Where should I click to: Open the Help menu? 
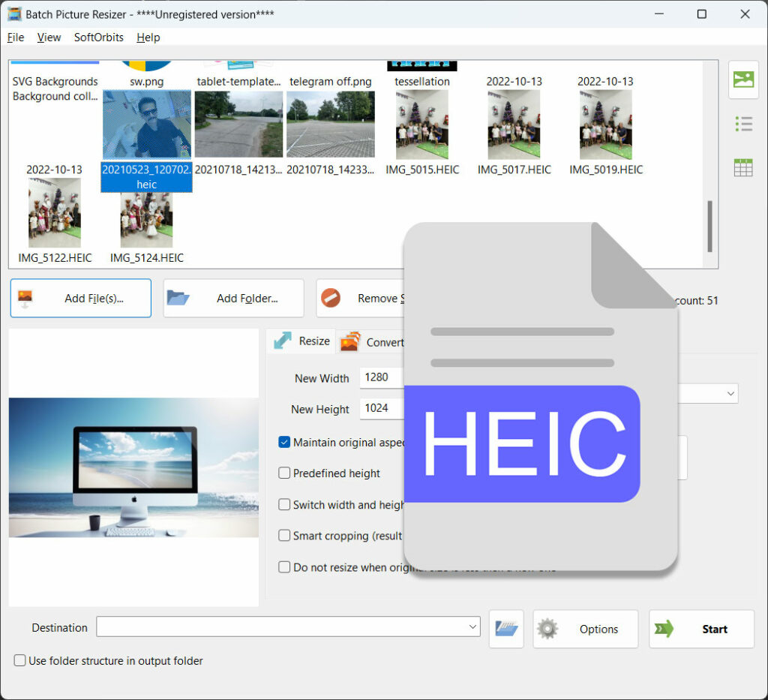(x=148, y=38)
